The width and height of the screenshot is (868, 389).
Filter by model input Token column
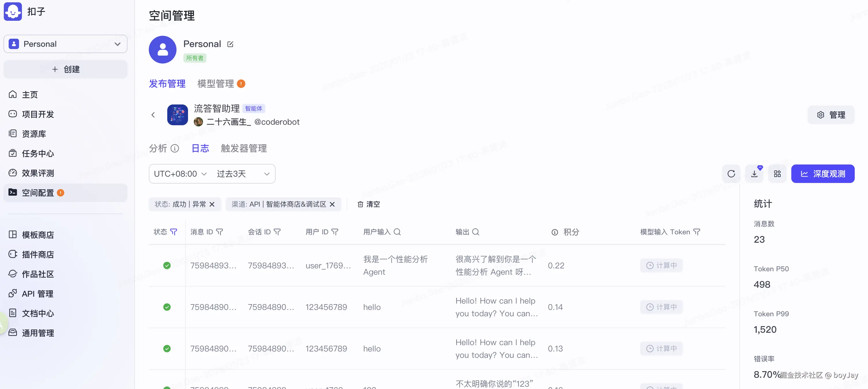tap(697, 232)
